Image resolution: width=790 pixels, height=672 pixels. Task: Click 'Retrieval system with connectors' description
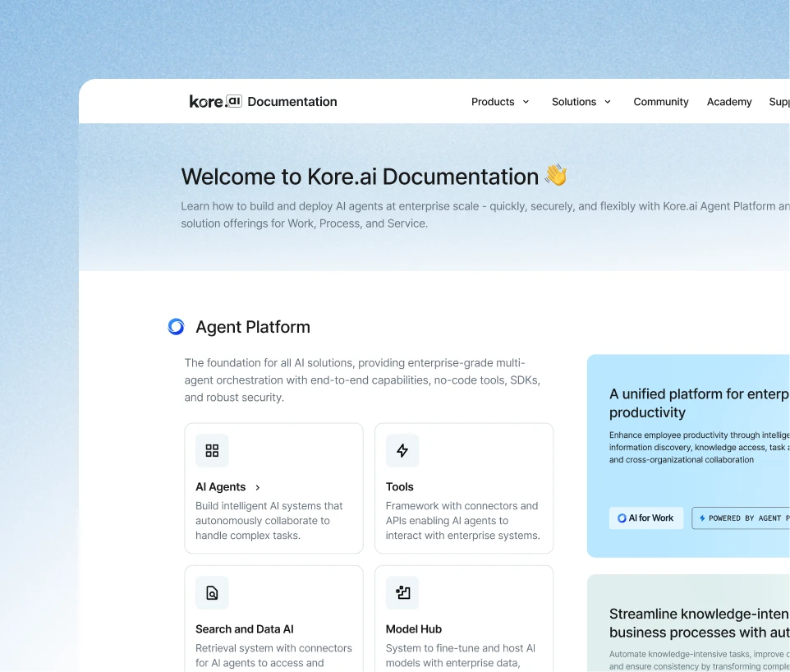[x=273, y=656]
